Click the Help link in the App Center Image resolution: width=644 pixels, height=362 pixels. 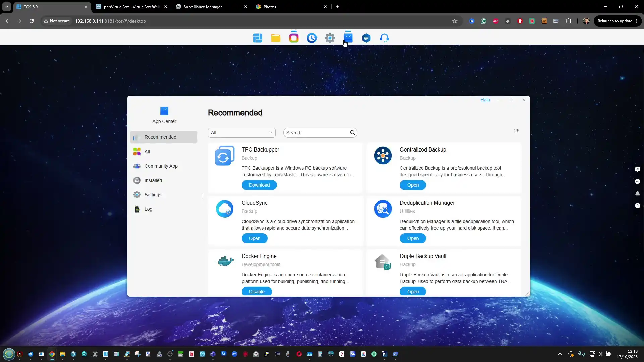(x=485, y=100)
